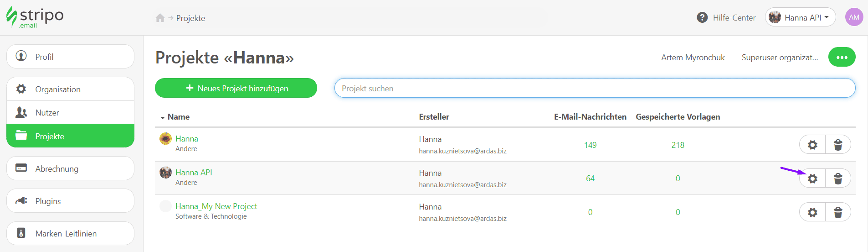The height and width of the screenshot is (252, 868).
Task: Open the green three-dots options button
Action: click(x=842, y=57)
